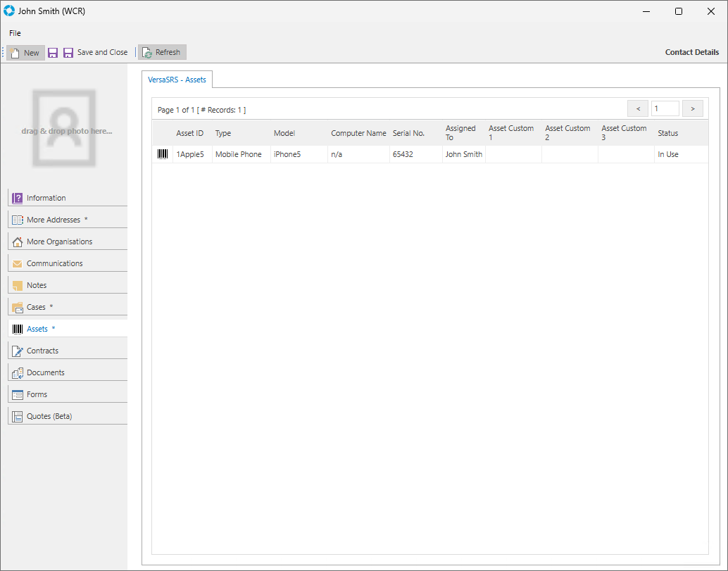Open Quotes (Beta) section
728x571 pixels.
[x=49, y=416]
